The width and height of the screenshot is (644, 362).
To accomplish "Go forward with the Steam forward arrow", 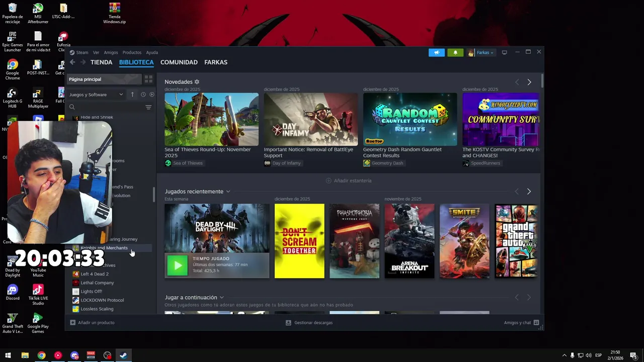I will [83, 62].
